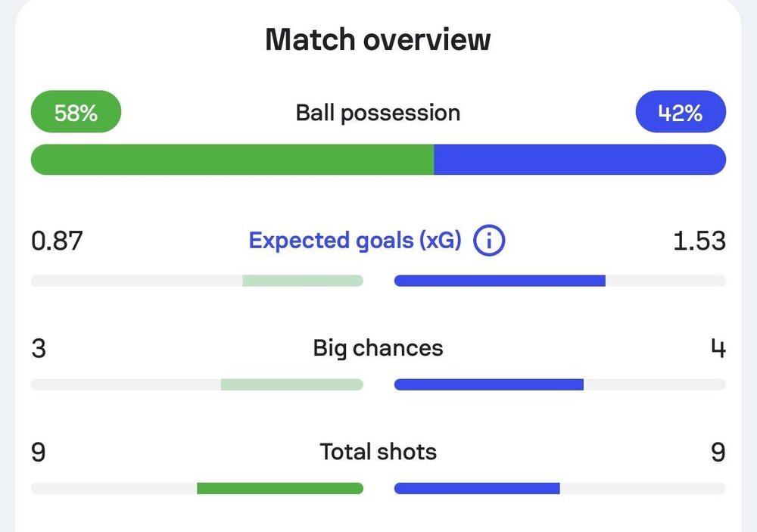Click the light green xG bar

click(x=303, y=281)
